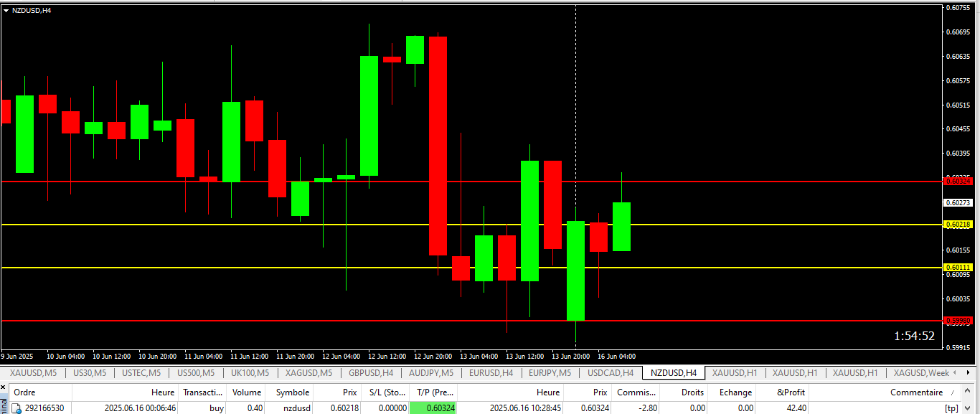The width and height of the screenshot is (980, 414).
Task: Click the 16 Jun 04:00 time axis label
Action: (616, 356)
